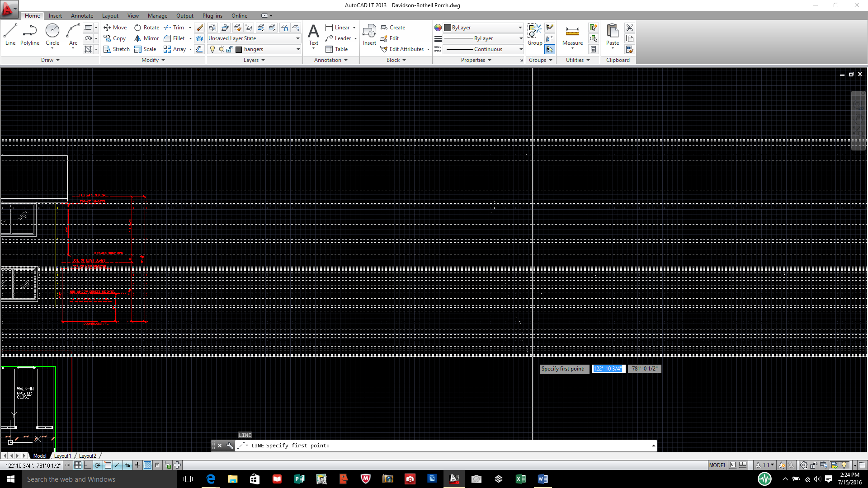Click the Model tab in viewport
Viewport: 868px width, 488px height.
[x=39, y=456]
